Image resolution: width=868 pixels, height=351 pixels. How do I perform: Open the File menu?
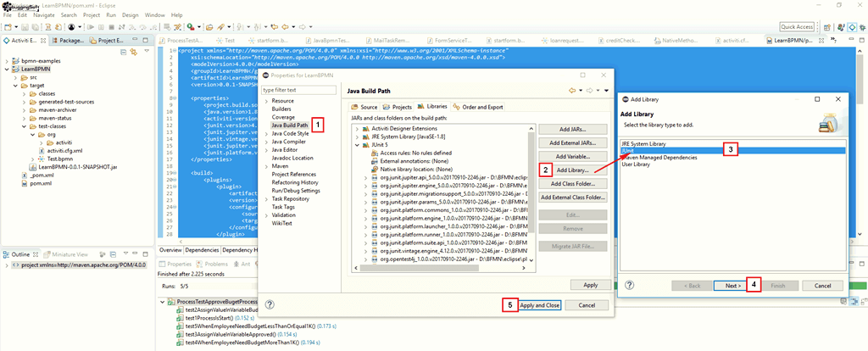point(7,15)
